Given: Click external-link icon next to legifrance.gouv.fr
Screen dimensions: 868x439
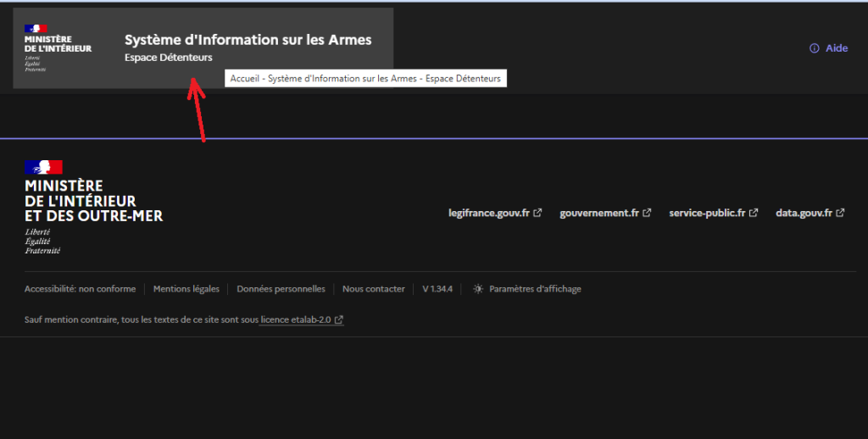Looking at the screenshot, I should [537, 213].
